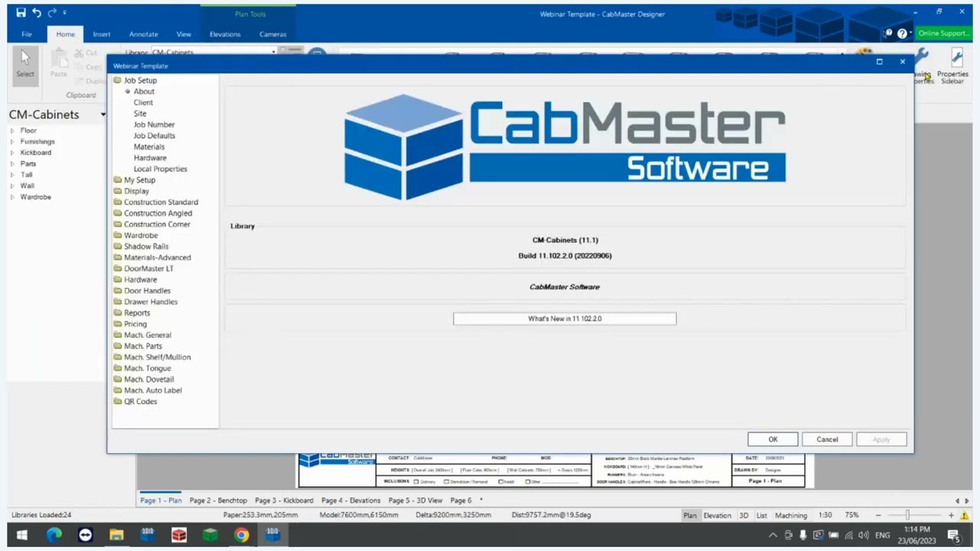This screenshot has width=980, height=551.
Task: Click Mach. General folder icon
Action: click(x=118, y=335)
